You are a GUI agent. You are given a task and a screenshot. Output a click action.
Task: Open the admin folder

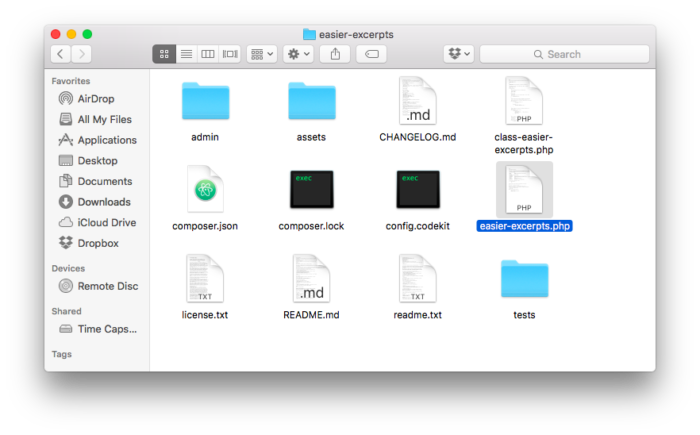pyautogui.click(x=205, y=101)
